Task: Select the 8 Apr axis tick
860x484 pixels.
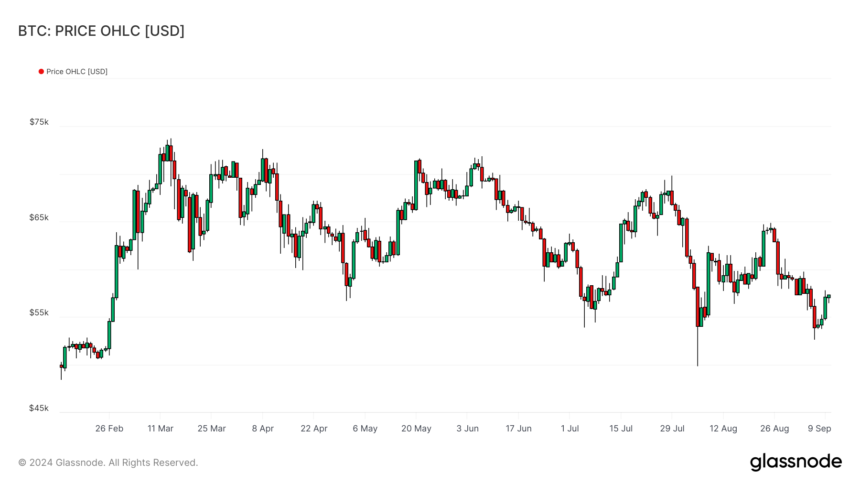Action: pyautogui.click(x=263, y=429)
